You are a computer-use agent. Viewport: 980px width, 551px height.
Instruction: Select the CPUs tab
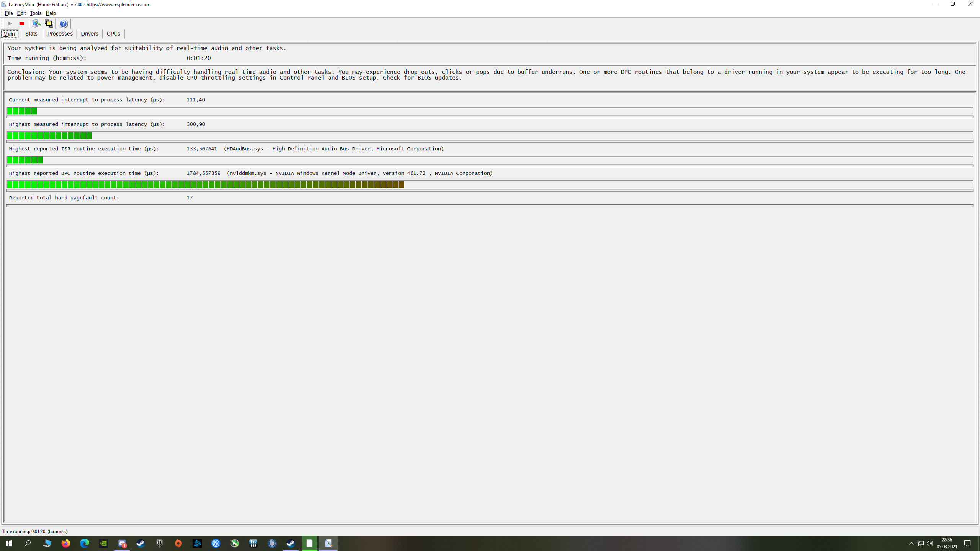click(113, 34)
